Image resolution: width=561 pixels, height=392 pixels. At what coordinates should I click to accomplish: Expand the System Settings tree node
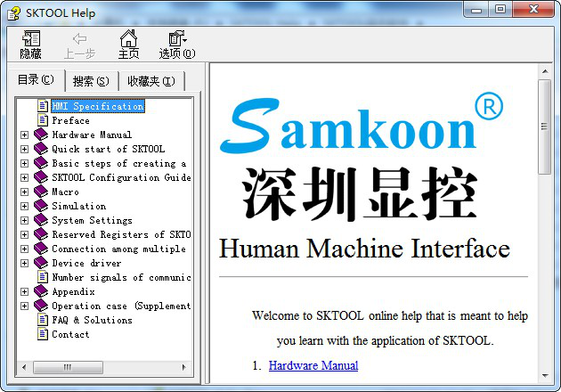tap(24, 220)
